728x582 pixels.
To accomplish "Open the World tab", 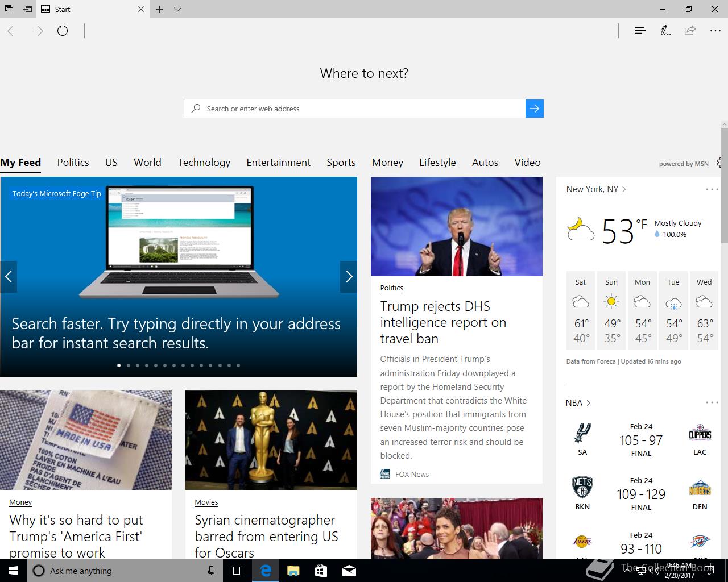I will tap(147, 163).
